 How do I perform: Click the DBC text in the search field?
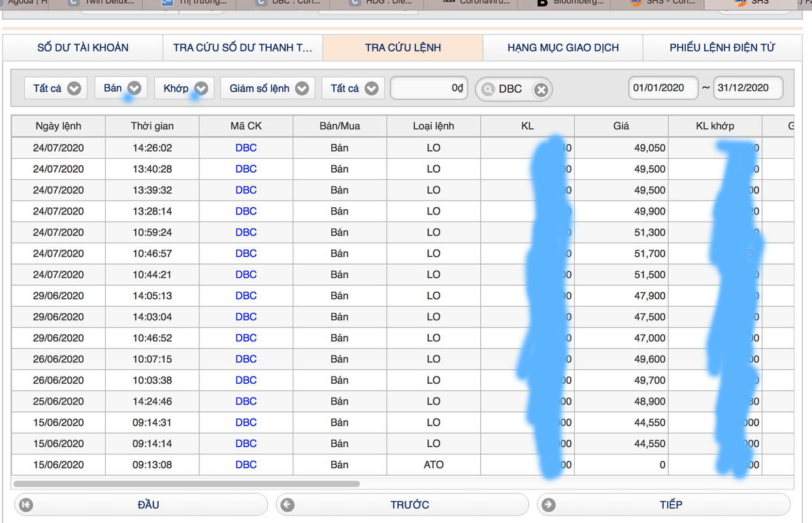click(510, 89)
